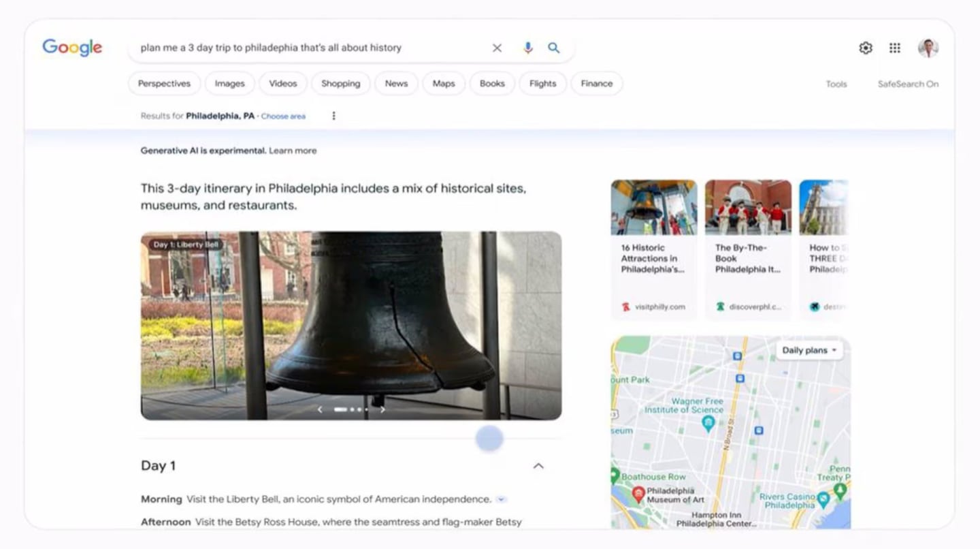Open 16 Historic Attractions card
The width and height of the screenshot is (980, 549).
653,249
